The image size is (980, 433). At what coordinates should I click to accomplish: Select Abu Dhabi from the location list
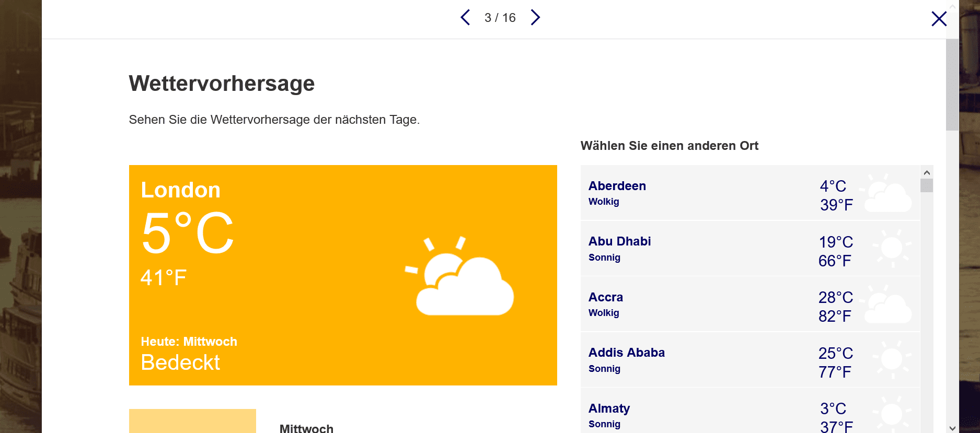tap(619, 241)
